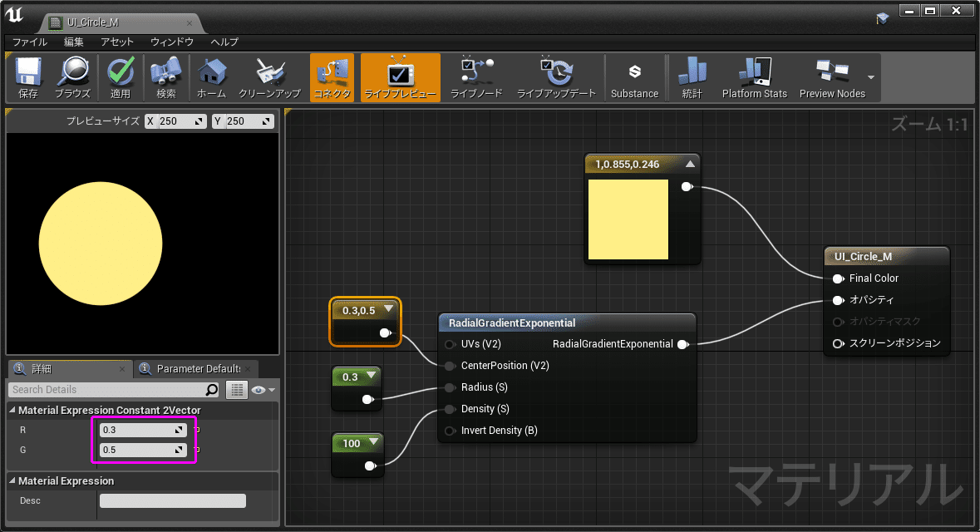Click the 0.3,0.5 node output pin
This screenshot has height=532, width=980.
386,332
